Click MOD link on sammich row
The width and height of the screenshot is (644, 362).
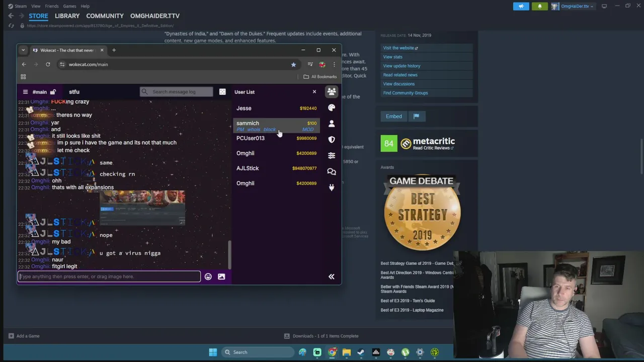[308, 130]
